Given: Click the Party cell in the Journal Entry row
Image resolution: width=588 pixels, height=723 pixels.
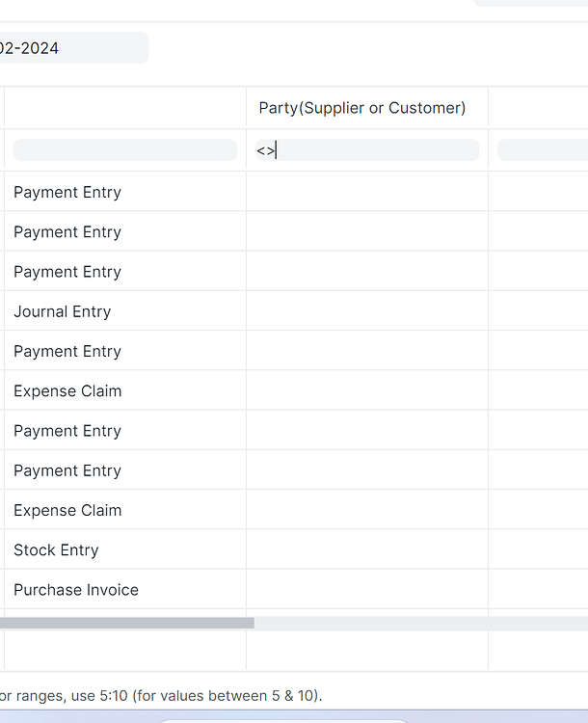Looking at the screenshot, I should [x=366, y=311].
